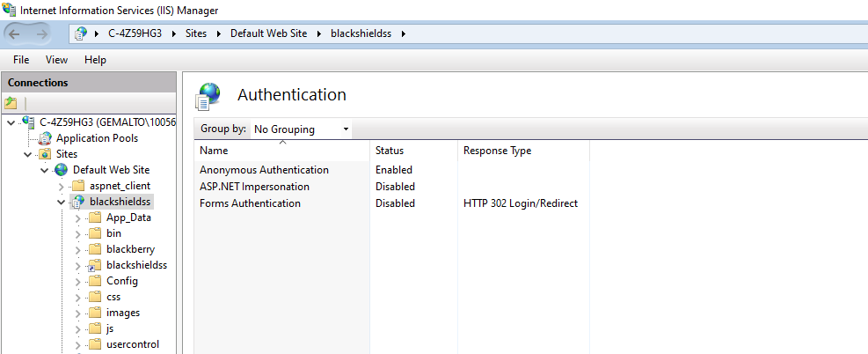Viewport: 868px width, 354px height.
Task: Sort by the Status column header
Action: (414, 151)
